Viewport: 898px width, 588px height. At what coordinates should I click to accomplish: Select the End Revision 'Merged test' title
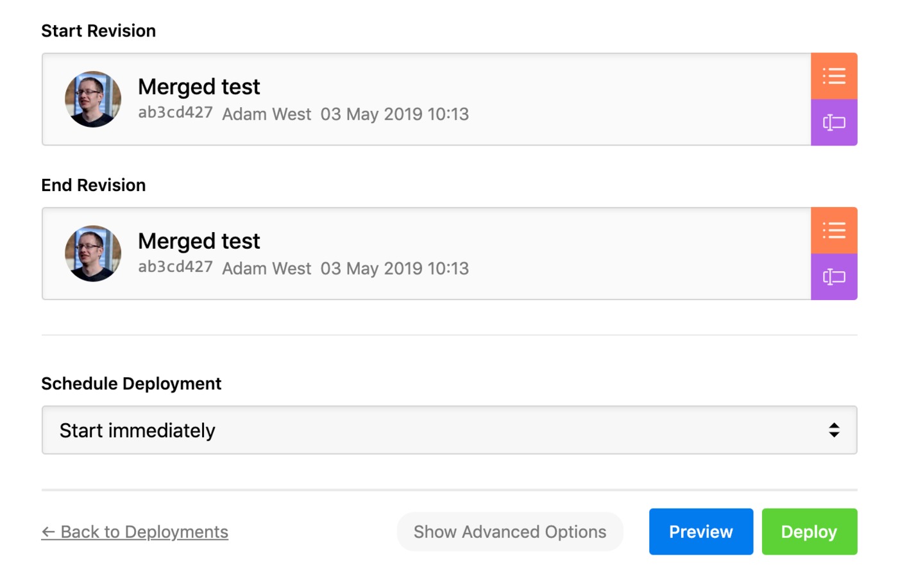click(199, 241)
